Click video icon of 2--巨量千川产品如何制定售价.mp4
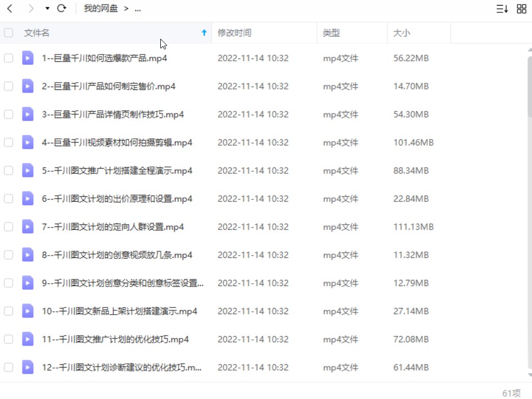 point(28,86)
